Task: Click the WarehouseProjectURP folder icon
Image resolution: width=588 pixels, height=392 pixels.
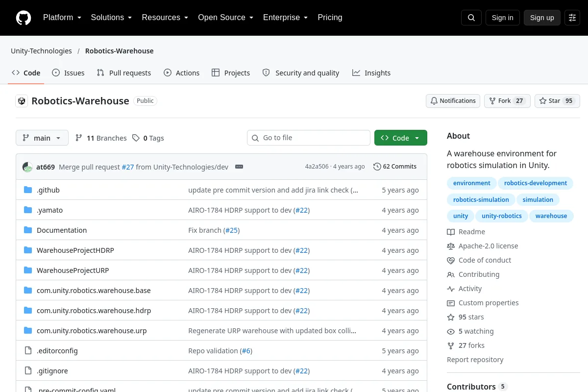Action: [x=28, y=270]
